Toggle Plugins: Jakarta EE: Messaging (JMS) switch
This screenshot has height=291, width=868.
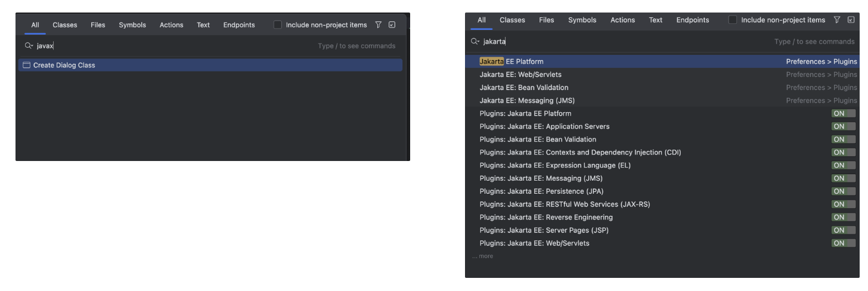(x=844, y=178)
